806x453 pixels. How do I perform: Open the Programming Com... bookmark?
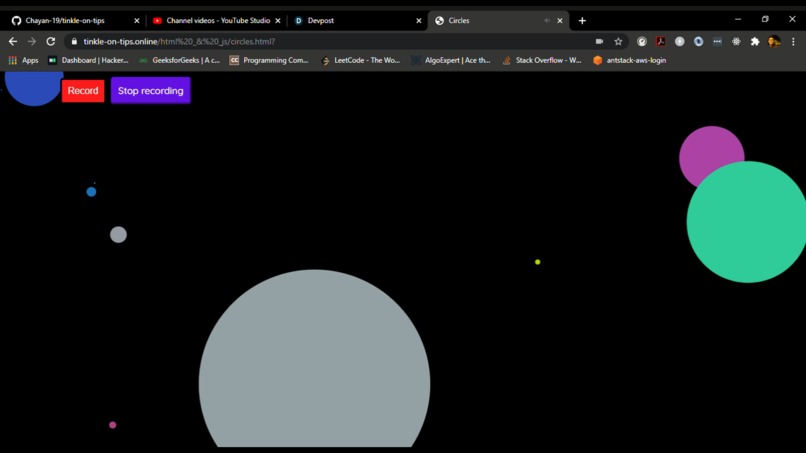pyautogui.click(x=269, y=60)
